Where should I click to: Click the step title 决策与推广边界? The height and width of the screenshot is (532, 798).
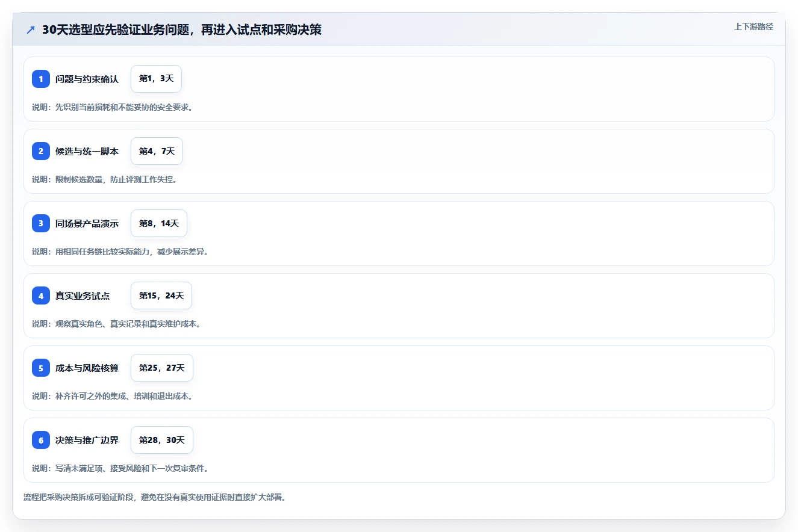pos(87,440)
